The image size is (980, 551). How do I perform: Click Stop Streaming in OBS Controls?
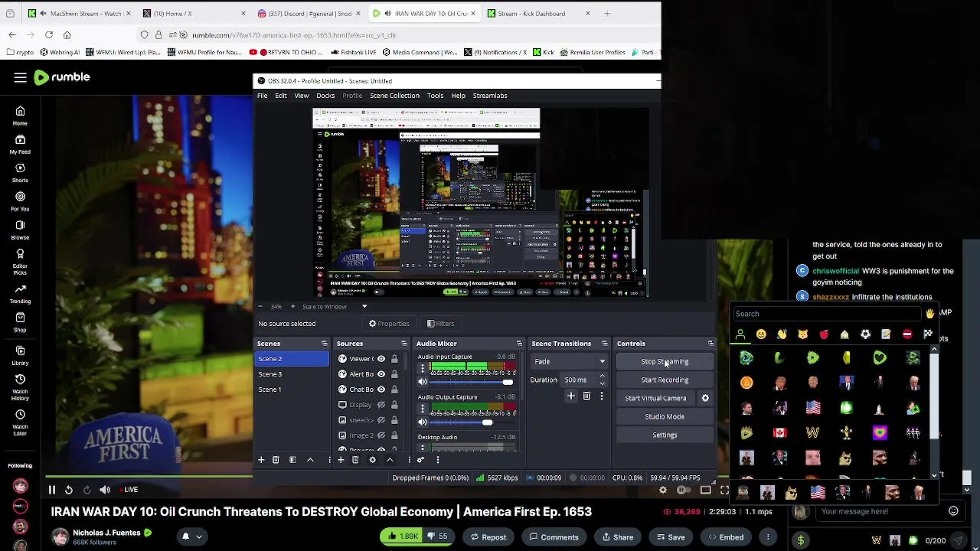pos(665,361)
